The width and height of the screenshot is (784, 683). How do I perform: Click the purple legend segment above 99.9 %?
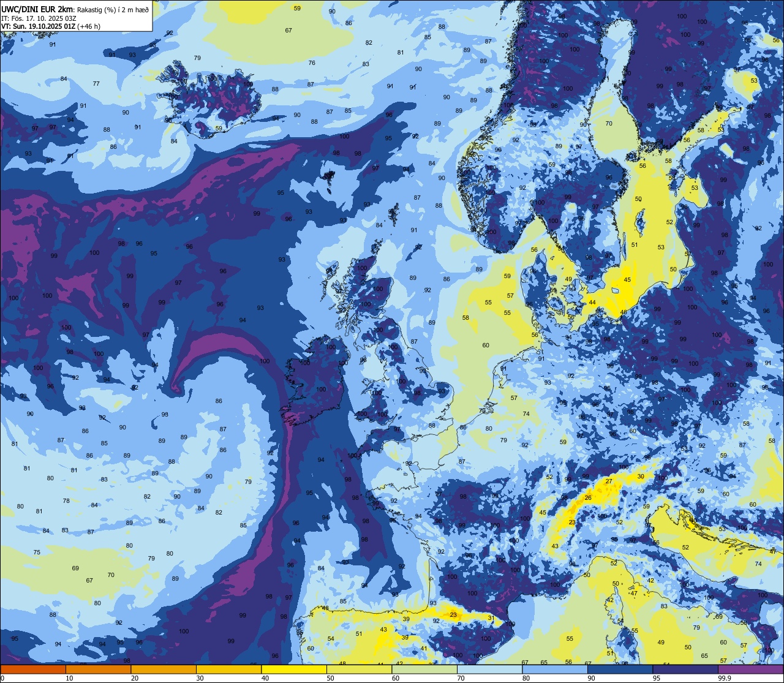[750, 669]
